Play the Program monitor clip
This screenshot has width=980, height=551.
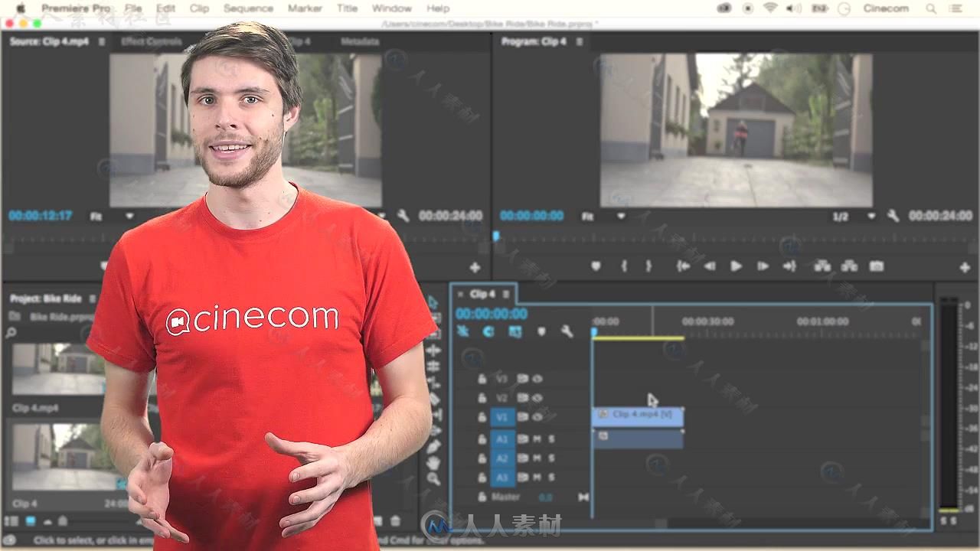[x=736, y=266]
